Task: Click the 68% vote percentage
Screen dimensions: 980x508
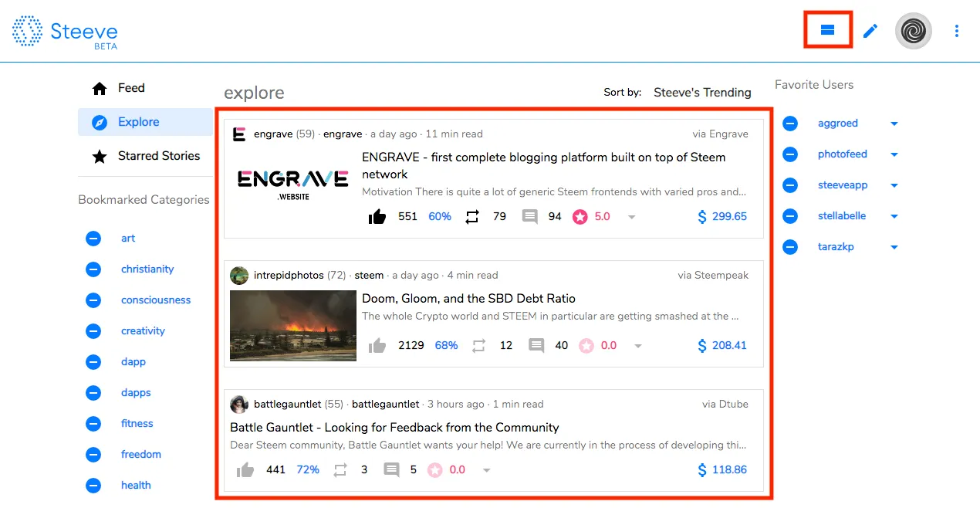Action: (446, 346)
